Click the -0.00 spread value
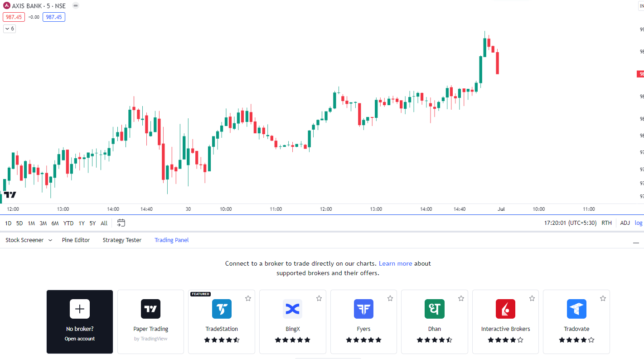This screenshot has width=644, height=359. 34,17
